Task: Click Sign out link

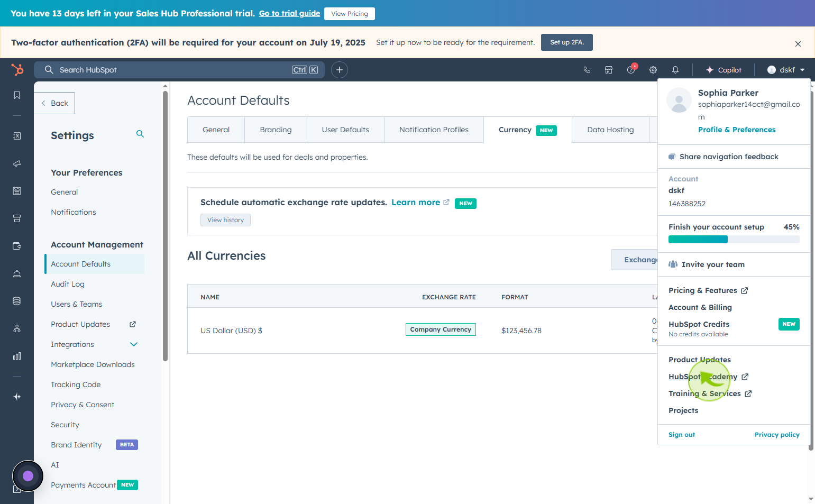Action: pos(682,435)
